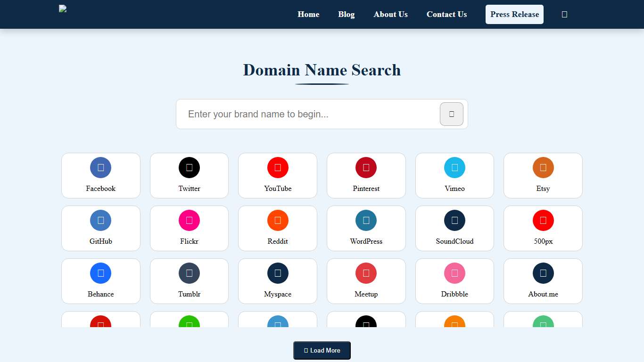Screen dimensions: 644x362
Task: Select the GitHub platform icon
Action: pyautogui.click(x=100, y=220)
